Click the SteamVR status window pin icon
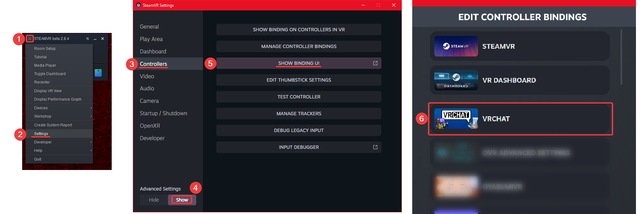The height and width of the screenshot is (214, 644). [88, 39]
